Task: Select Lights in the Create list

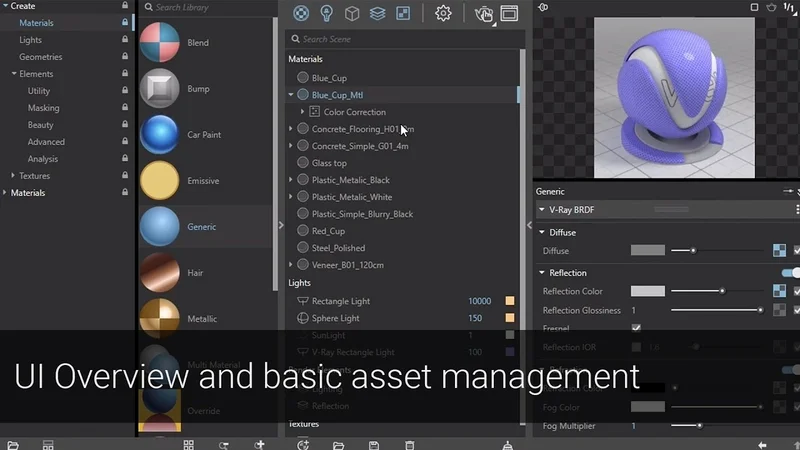Action: (31, 40)
